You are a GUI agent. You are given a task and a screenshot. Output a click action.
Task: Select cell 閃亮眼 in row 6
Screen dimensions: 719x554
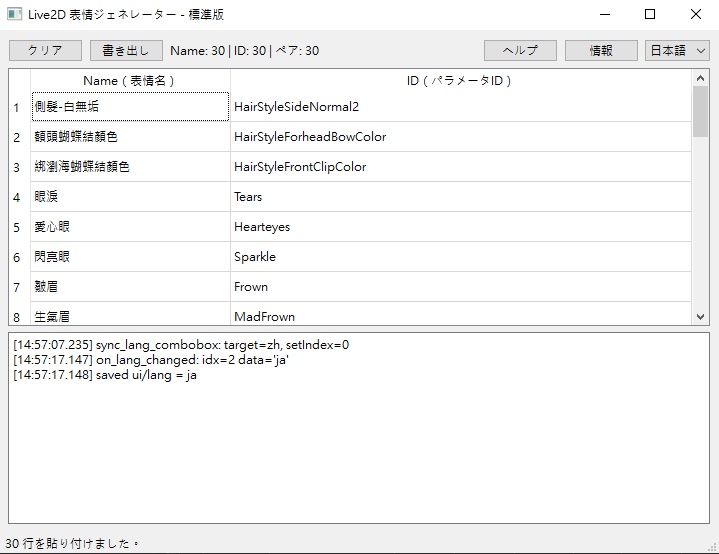pos(130,257)
